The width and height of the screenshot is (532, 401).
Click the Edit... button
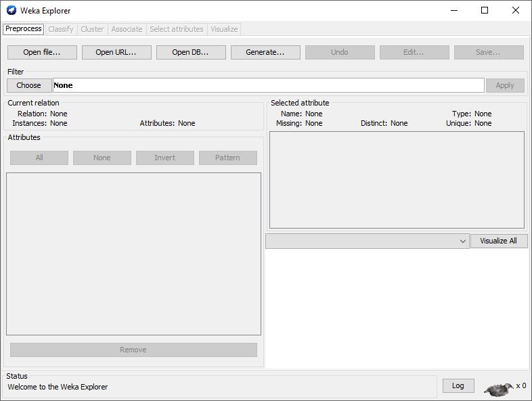click(414, 52)
